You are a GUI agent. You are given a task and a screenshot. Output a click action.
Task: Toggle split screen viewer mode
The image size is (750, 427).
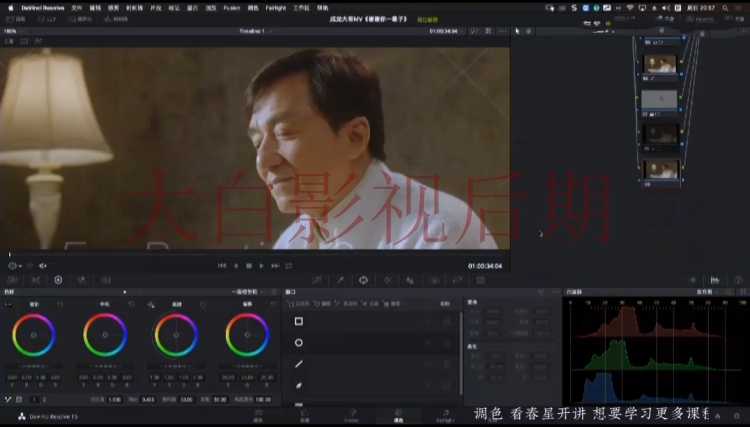[x=24, y=42]
